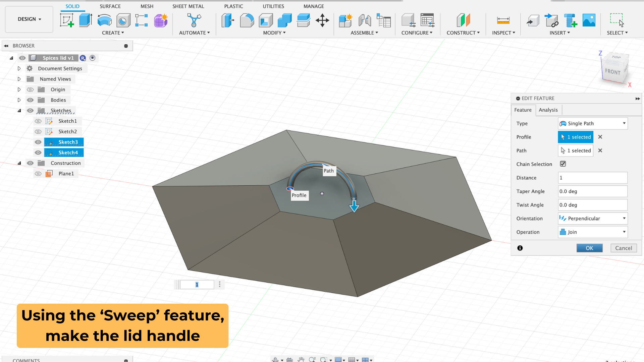This screenshot has height=362, width=644.
Task: Clear the Path selection
Action: (600, 150)
